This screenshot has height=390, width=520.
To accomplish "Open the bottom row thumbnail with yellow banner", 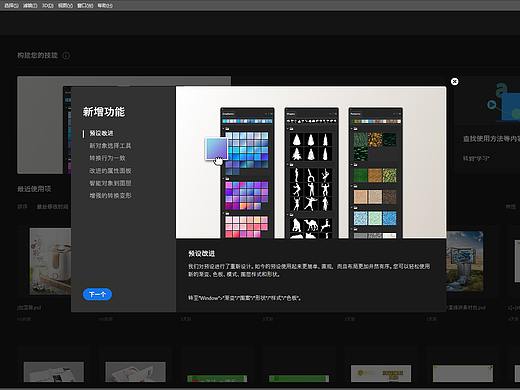I will (381, 373).
